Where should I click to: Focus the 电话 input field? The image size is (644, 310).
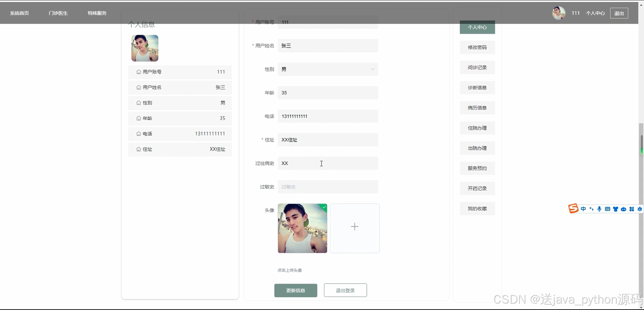[x=328, y=116]
